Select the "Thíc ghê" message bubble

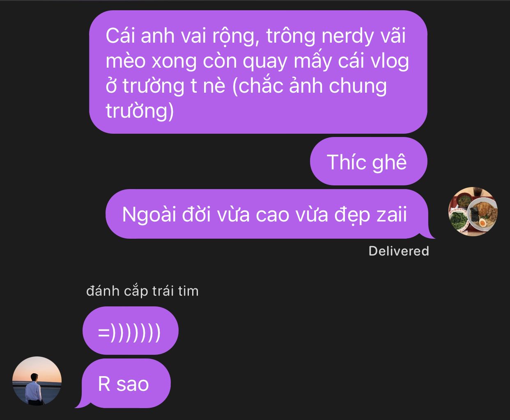[369, 162]
